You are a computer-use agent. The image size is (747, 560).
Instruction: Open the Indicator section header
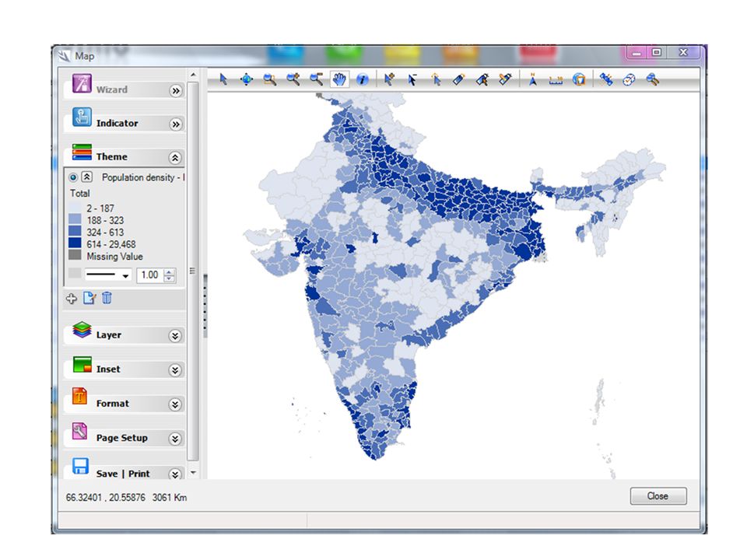pyautogui.click(x=124, y=123)
